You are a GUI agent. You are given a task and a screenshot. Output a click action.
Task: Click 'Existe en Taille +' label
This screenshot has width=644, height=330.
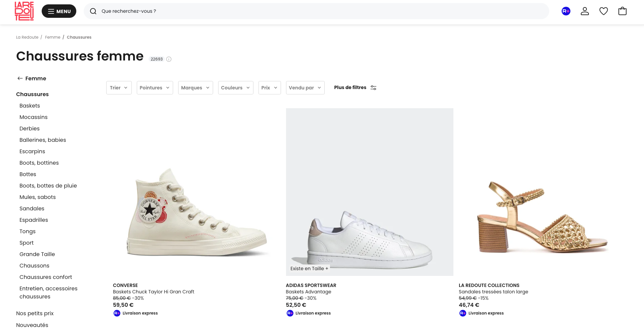click(x=309, y=269)
